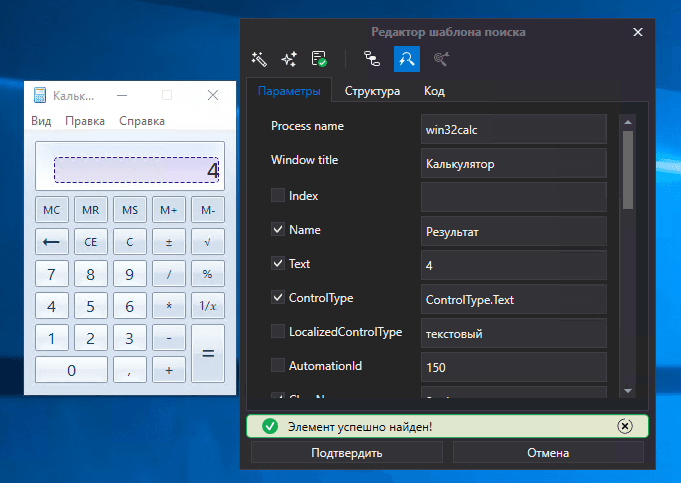Image resolution: width=681 pixels, height=483 pixels.
Task: Uncheck the Name checkbox
Action: pyautogui.click(x=278, y=230)
